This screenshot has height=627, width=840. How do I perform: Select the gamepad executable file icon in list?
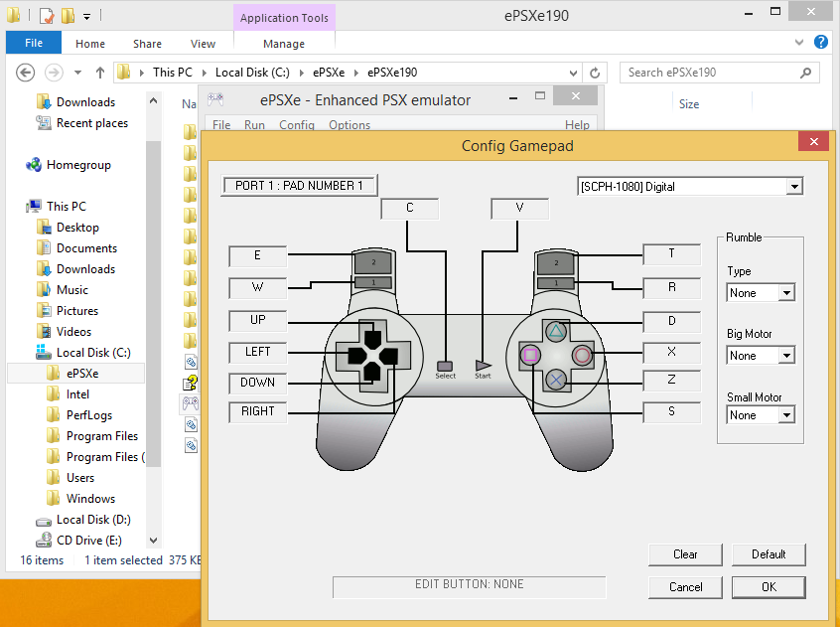point(191,403)
